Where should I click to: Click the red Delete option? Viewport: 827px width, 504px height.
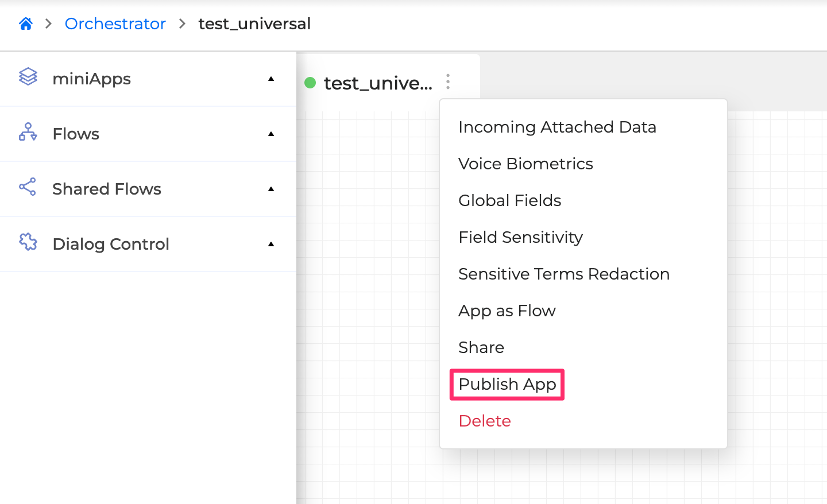coord(485,421)
